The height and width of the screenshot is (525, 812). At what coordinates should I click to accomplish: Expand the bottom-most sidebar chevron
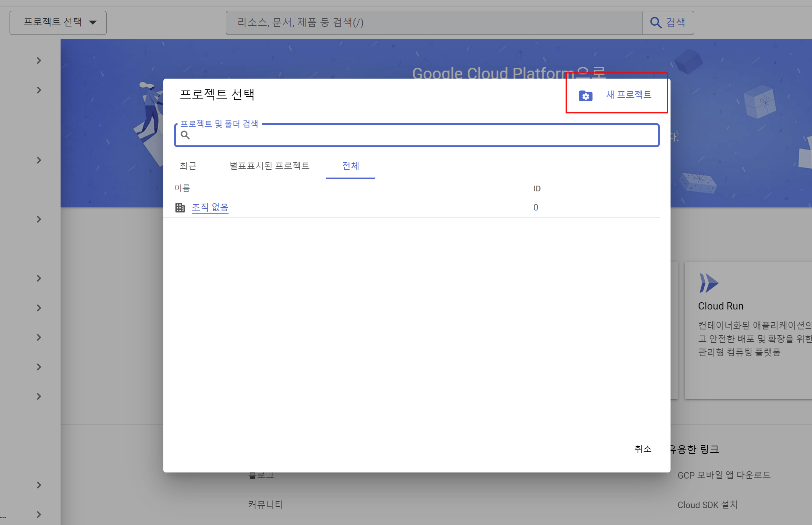tap(39, 515)
